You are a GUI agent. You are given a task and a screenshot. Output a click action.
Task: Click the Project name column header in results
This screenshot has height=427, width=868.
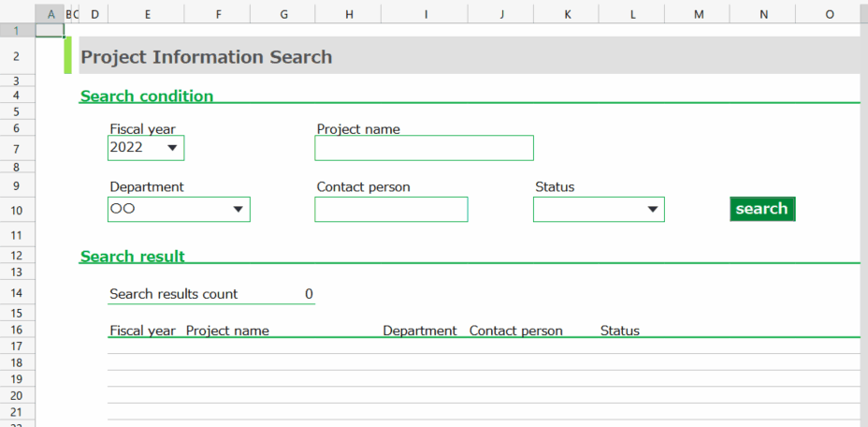[x=227, y=331]
